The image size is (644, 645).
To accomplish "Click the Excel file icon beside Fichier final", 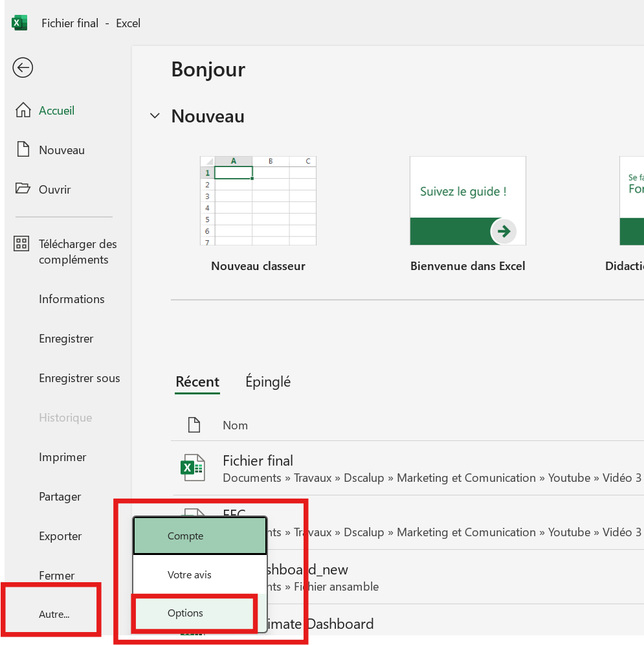I will point(192,468).
